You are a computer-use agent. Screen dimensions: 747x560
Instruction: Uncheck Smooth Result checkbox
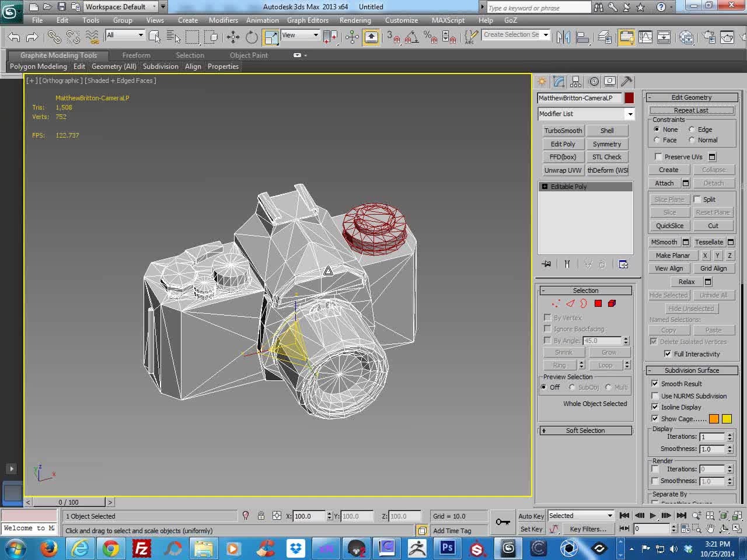click(x=655, y=383)
